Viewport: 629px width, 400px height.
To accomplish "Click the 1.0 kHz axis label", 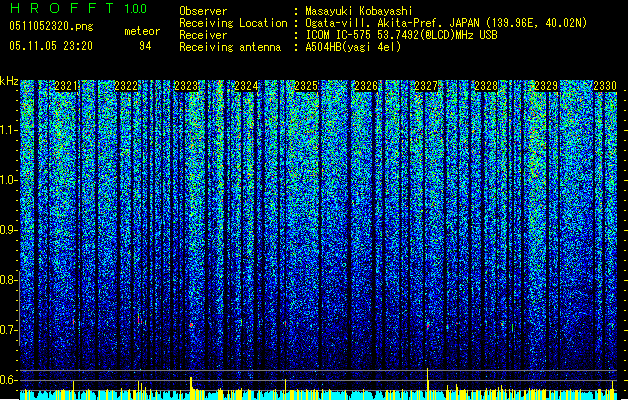I will pos(9,180).
